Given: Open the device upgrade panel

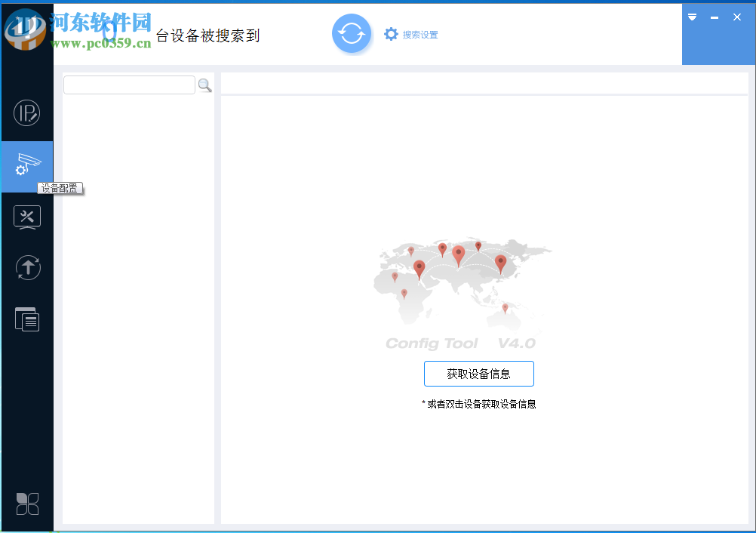Looking at the screenshot, I should point(27,267).
